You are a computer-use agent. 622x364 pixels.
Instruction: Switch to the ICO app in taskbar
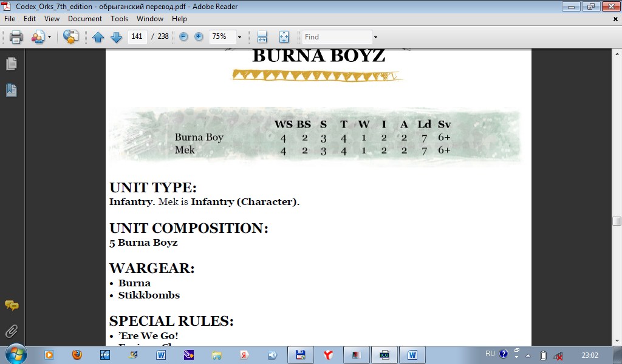384,355
